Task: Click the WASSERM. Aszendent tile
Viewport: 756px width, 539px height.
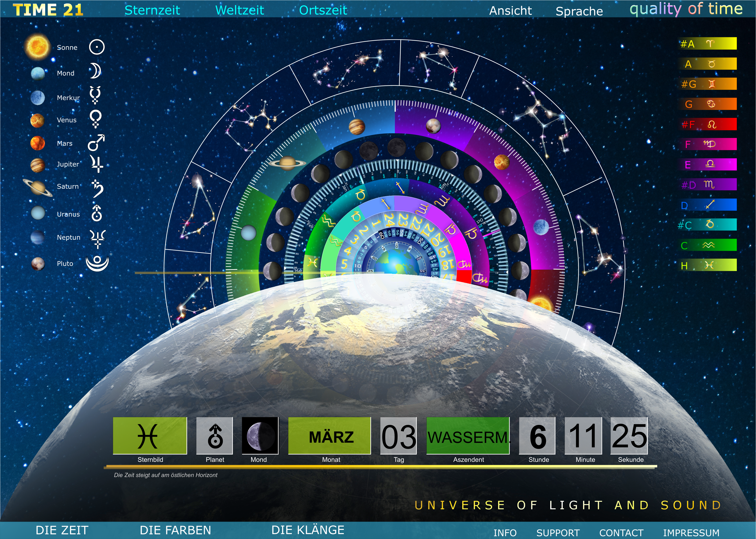Action: pyautogui.click(x=468, y=435)
